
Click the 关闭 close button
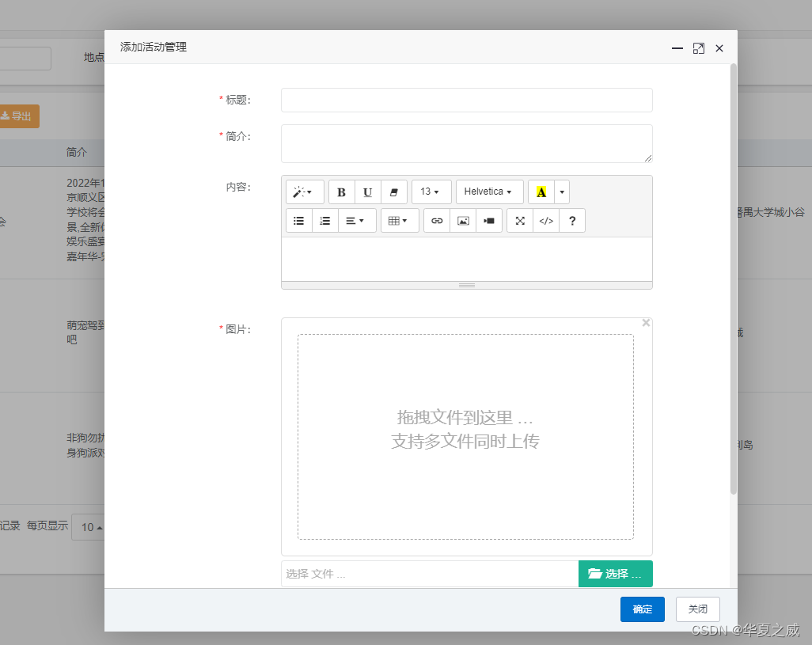click(697, 609)
